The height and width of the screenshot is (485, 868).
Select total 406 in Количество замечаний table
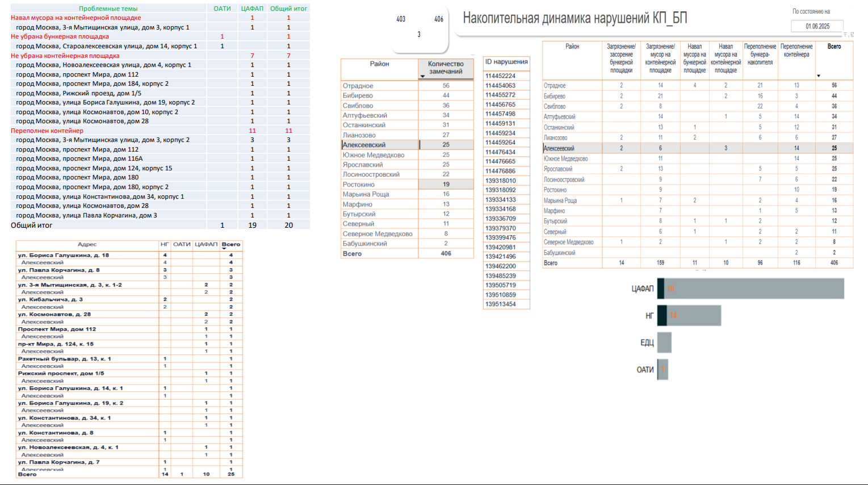click(x=446, y=253)
